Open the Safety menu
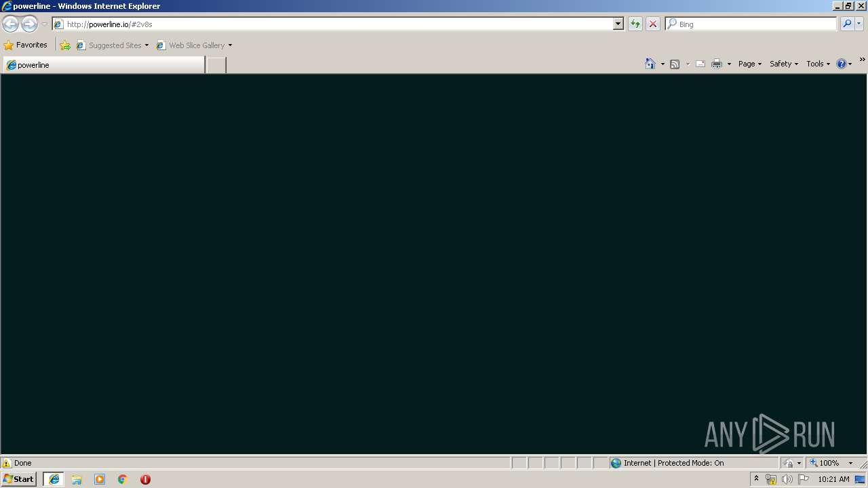 [784, 64]
